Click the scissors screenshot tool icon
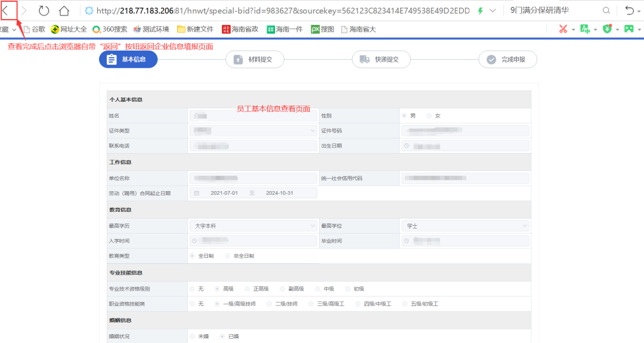 pos(563,29)
